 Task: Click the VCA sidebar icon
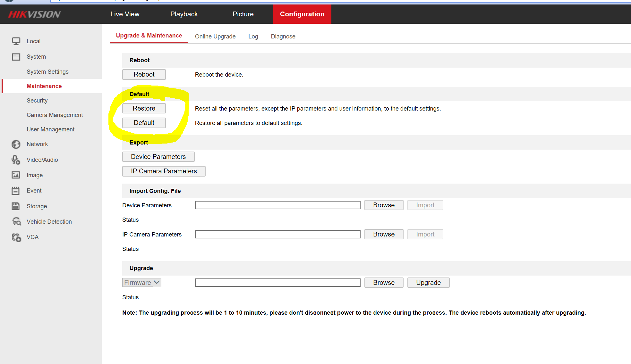tap(16, 237)
